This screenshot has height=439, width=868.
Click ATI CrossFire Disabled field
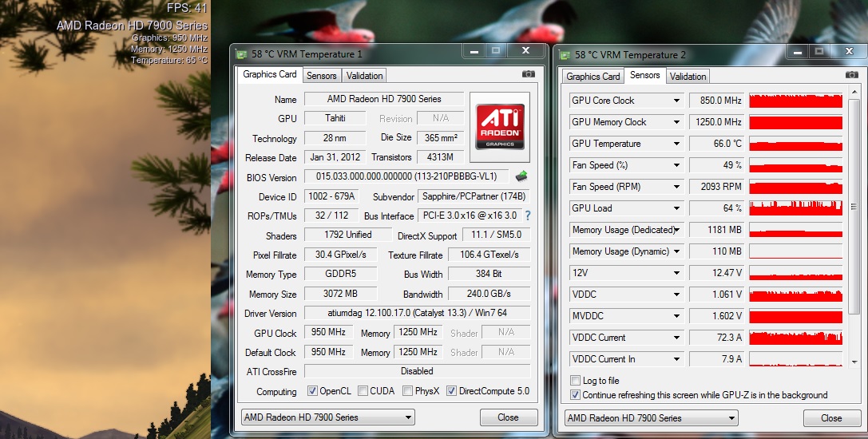point(417,371)
